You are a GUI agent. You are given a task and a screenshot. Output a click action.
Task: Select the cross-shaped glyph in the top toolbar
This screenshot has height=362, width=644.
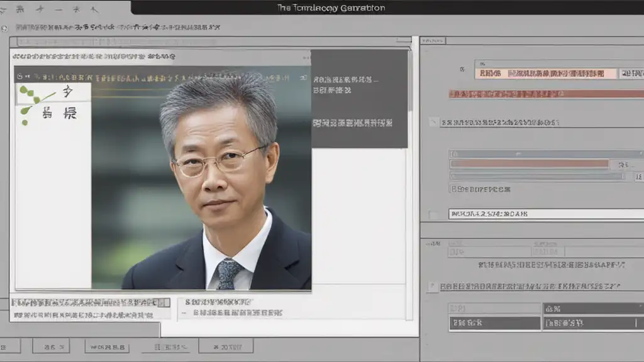click(x=40, y=9)
